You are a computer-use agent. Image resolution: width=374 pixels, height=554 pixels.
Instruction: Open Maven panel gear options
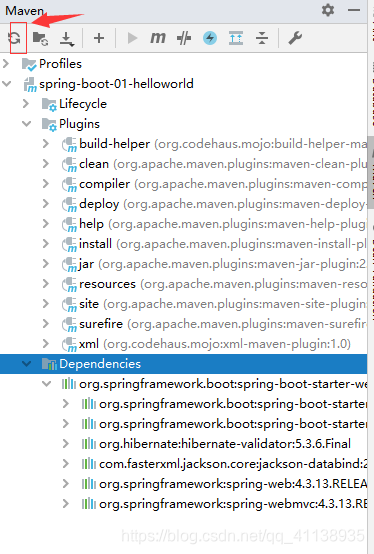pyautogui.click(x=328, y=10)
